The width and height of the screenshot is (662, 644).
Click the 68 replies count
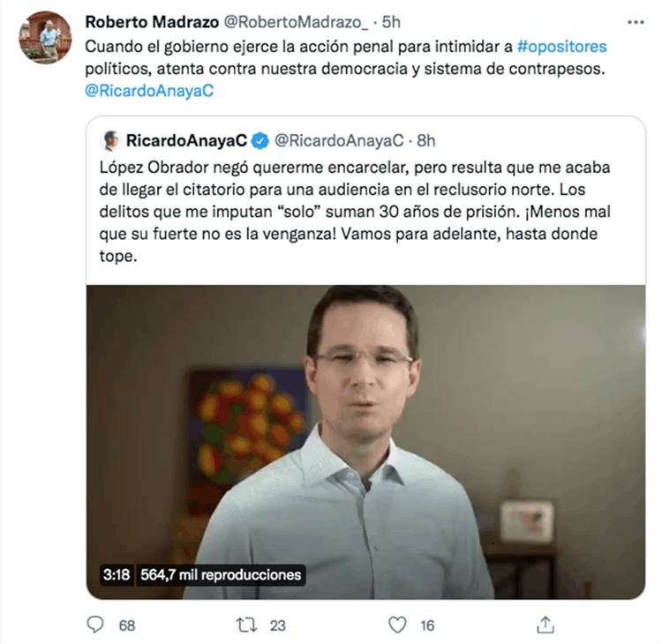click(x=127, y=625)
